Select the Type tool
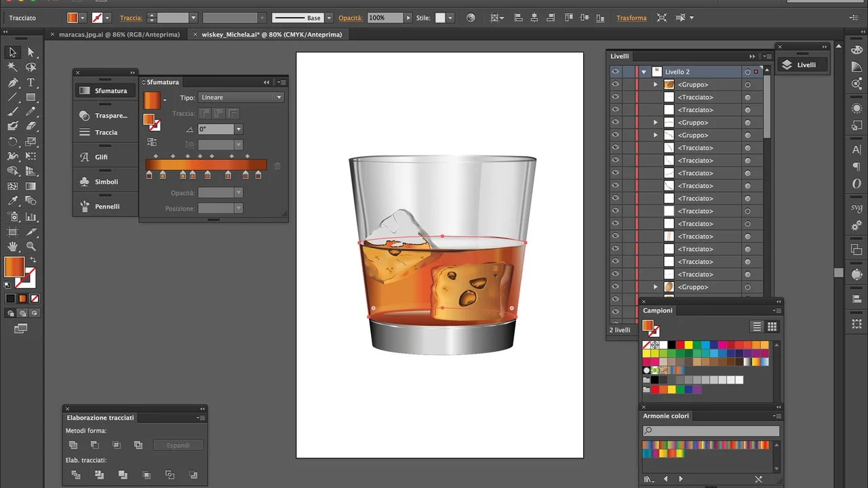The height and width of the screenshot is (488, 868). pos(31,82)
